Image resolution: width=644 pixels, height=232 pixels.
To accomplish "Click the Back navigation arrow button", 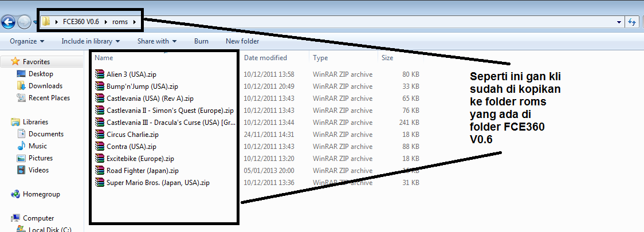I will pos(9,22).
